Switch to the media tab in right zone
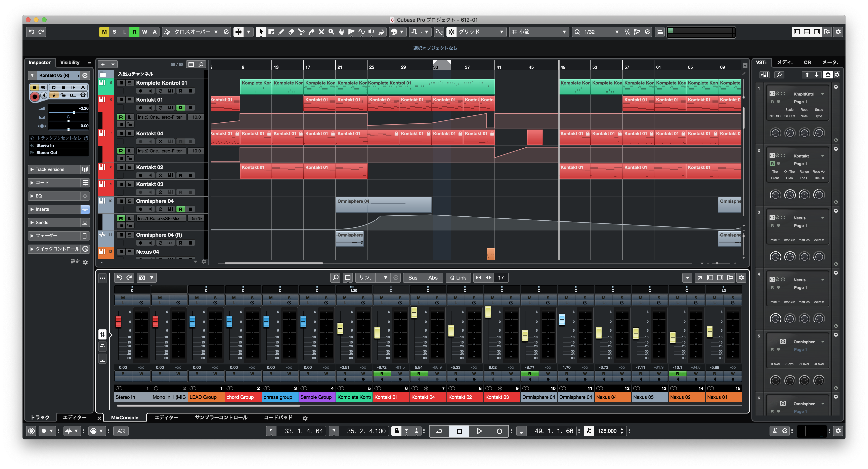868x469 pixels. click(785, 62)
